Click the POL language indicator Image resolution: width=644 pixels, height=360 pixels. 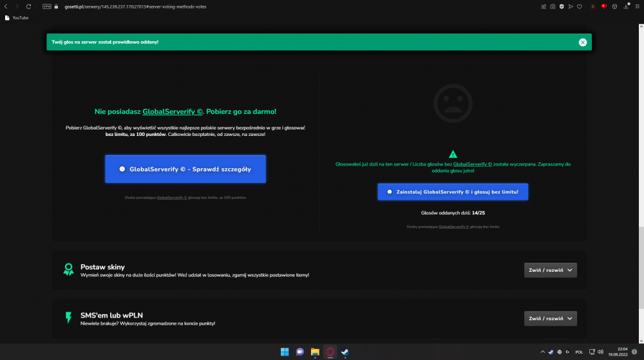click(579, 352)
